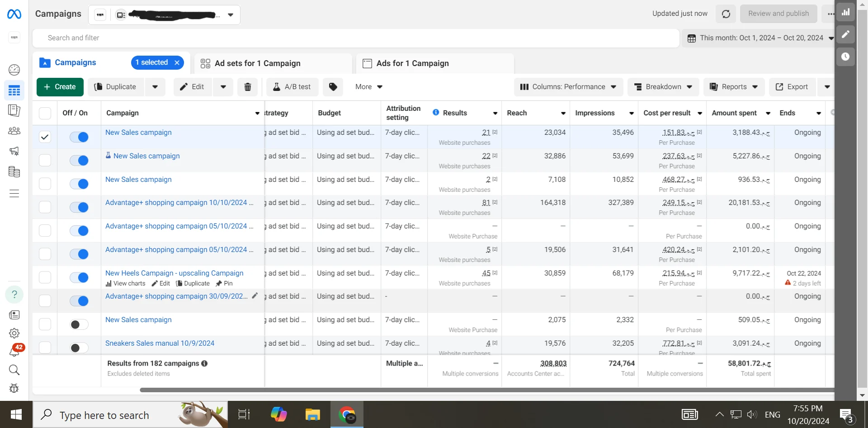Open the settings gear in left sidebar
868x428 pixels.
(x=14, y=333)
